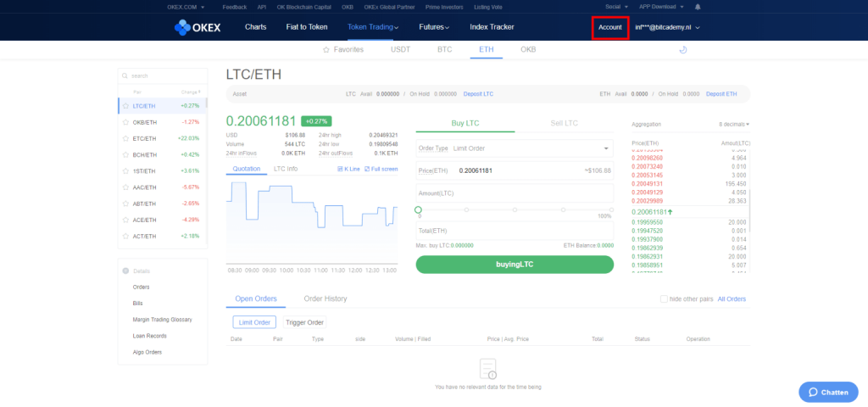The height and width of the screenshot is (407, 868).
Task: Star the BCH/ETH pair as favorite
Action: click(x=126, y=154)
